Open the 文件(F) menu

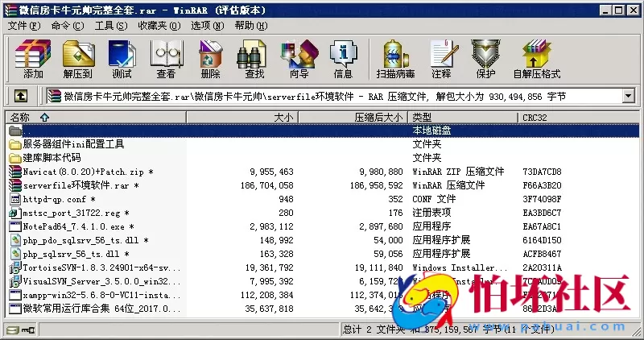click(x=24, y=26)
